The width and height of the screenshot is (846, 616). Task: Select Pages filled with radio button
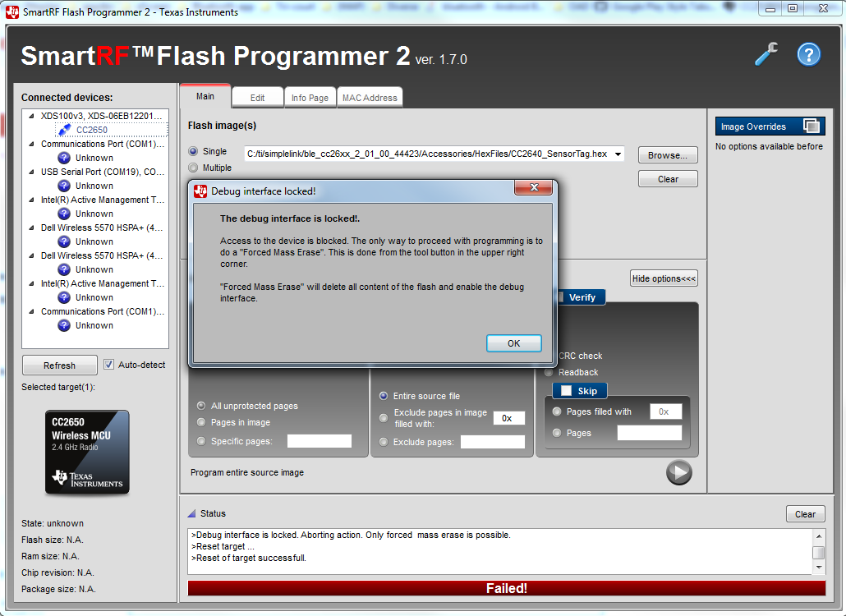(557, 411)
